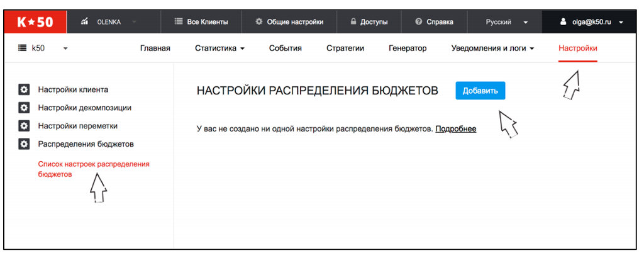This screenshot has width=644, height=260.
Task: Click the list icon beside k50 project
Action: point(22,48)
